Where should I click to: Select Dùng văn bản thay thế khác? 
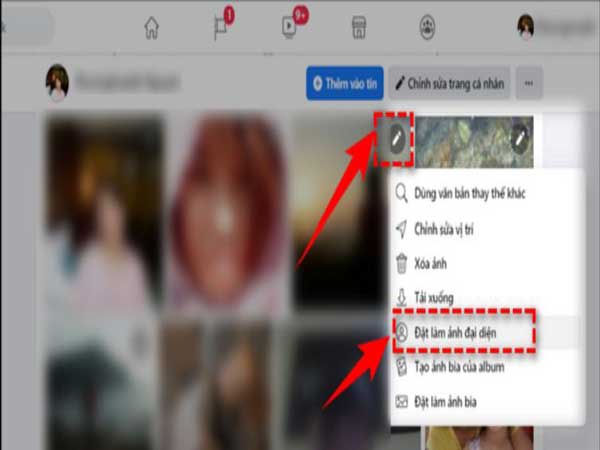click(x=474, y=193)
